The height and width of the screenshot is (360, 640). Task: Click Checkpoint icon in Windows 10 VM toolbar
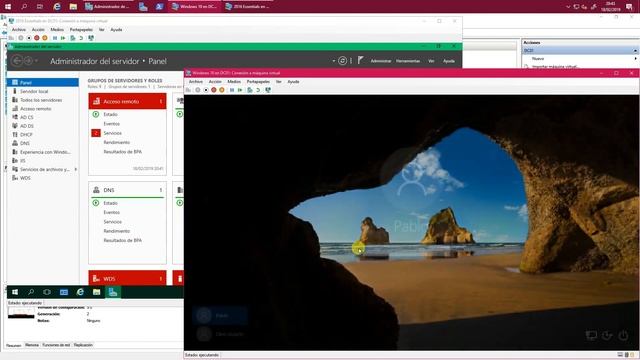pos(250,90)
